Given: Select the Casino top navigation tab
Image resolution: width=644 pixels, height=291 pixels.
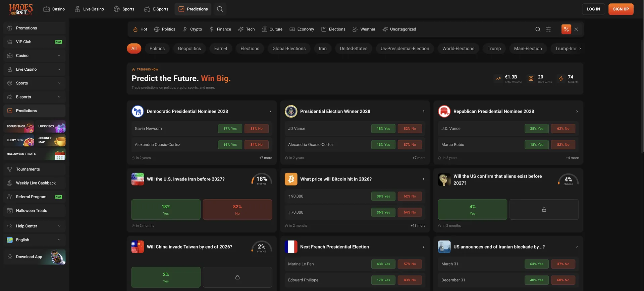Looking at the screenshot, I should 54,9.
